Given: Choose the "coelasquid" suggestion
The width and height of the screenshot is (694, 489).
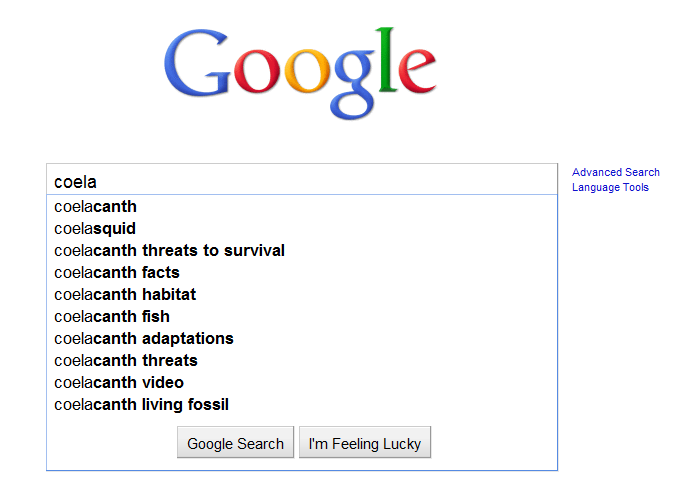Looking at the screenshot, I should coord(95,229).
